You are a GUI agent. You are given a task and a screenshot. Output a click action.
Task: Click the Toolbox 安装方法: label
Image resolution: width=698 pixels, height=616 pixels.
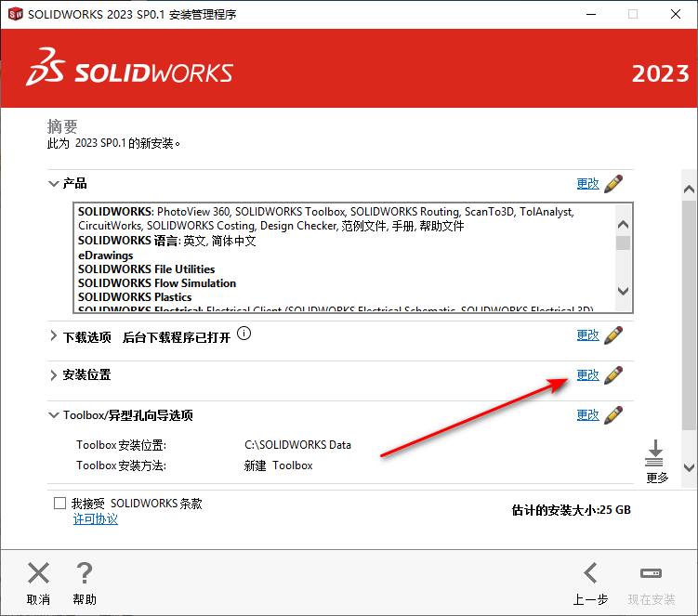[x=121, y=465]
